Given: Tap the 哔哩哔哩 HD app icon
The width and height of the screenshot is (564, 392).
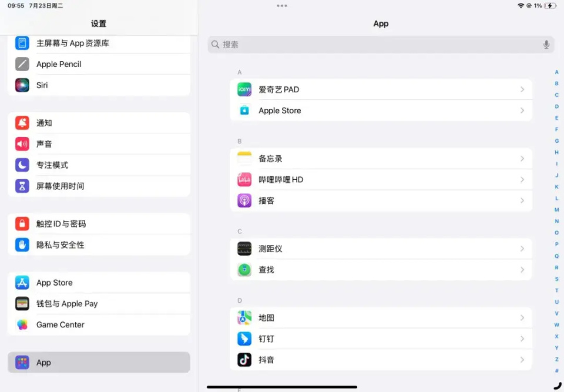Looking at the screenshot, I should (x=244, y=180).
